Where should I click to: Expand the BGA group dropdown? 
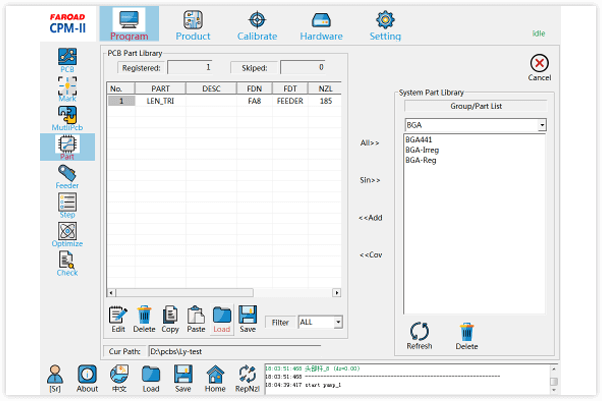tap(542, 125)
